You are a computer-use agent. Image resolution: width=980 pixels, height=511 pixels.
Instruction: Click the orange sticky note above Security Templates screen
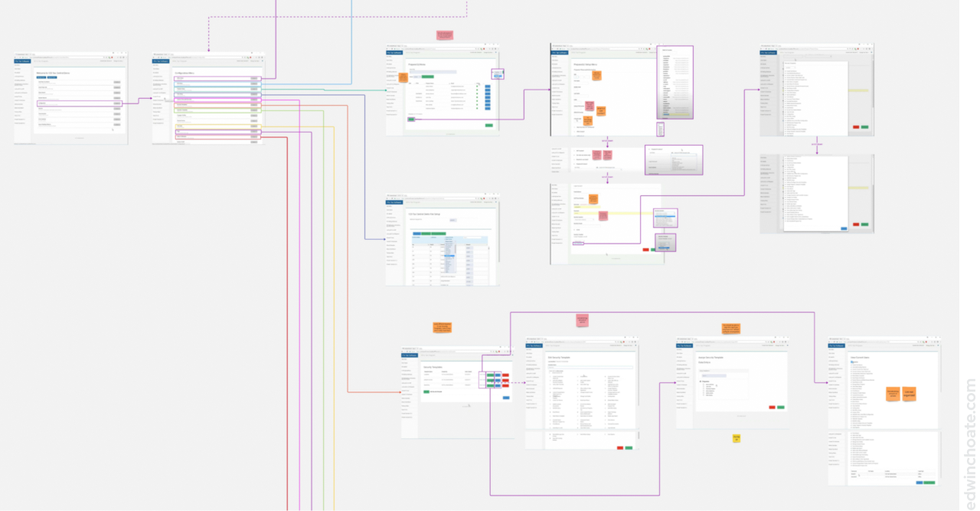[x=443, y=327]
